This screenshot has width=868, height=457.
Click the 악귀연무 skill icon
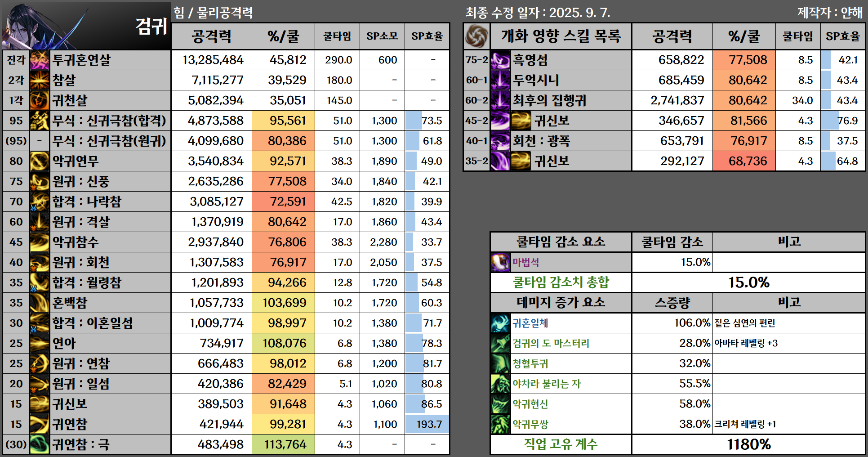pos(40,161)
